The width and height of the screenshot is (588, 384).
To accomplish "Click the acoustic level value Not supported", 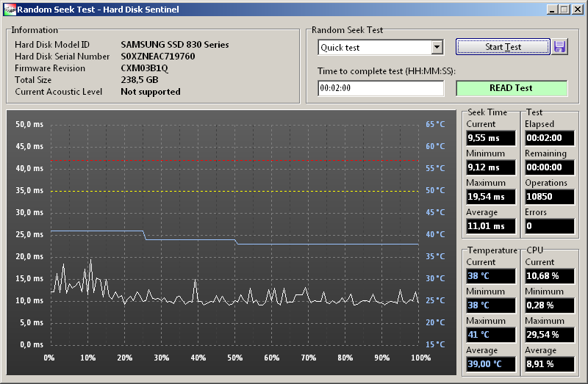I will click(x=151, y=92).
